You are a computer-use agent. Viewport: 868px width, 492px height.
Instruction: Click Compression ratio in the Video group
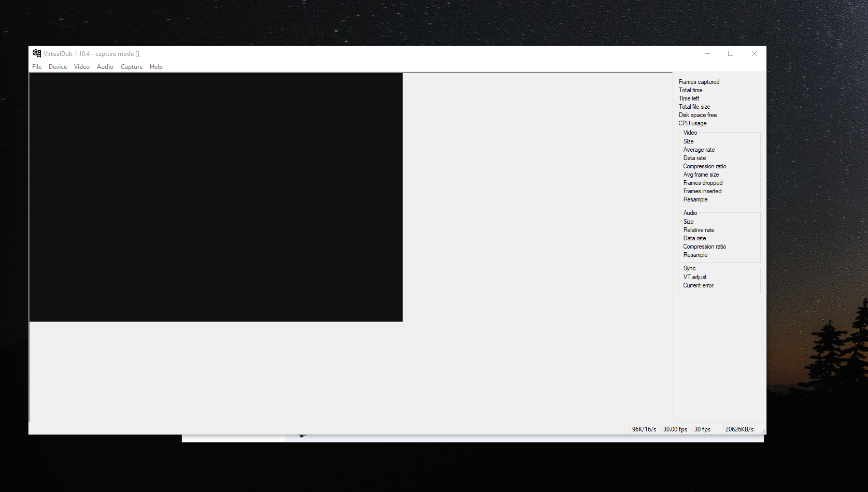pos(704,166)
